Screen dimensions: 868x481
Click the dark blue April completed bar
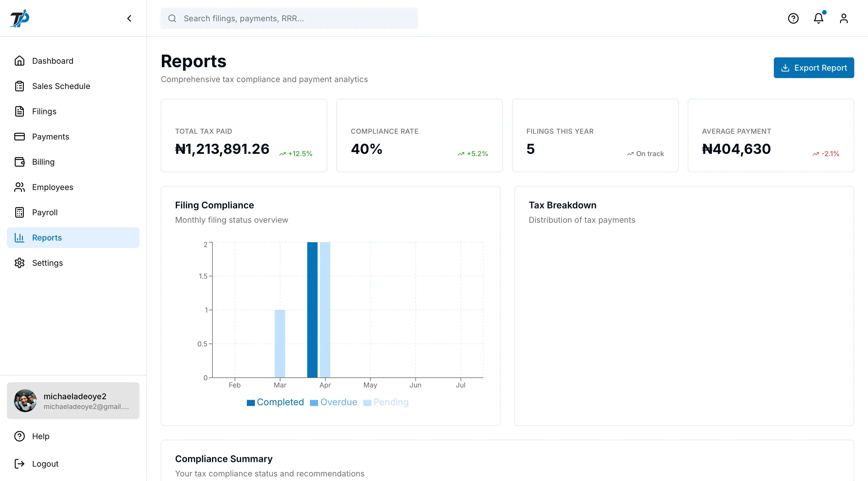pos(312,310)
